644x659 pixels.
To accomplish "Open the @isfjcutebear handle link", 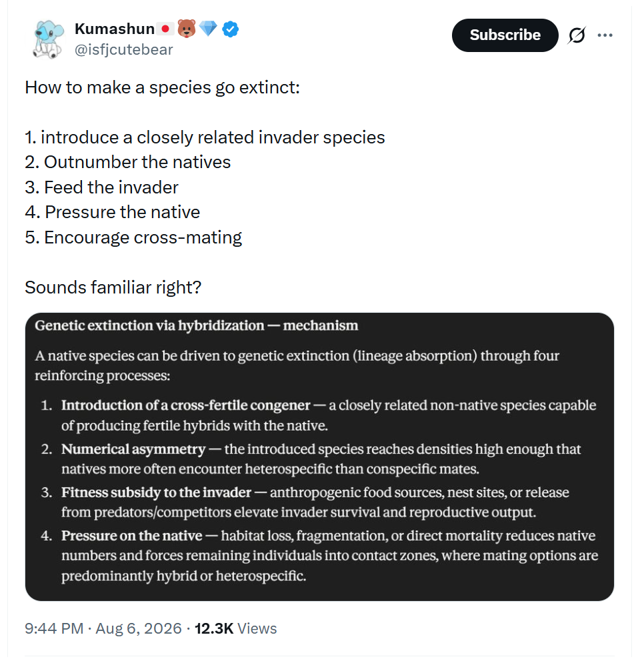I will click(123, 49).
